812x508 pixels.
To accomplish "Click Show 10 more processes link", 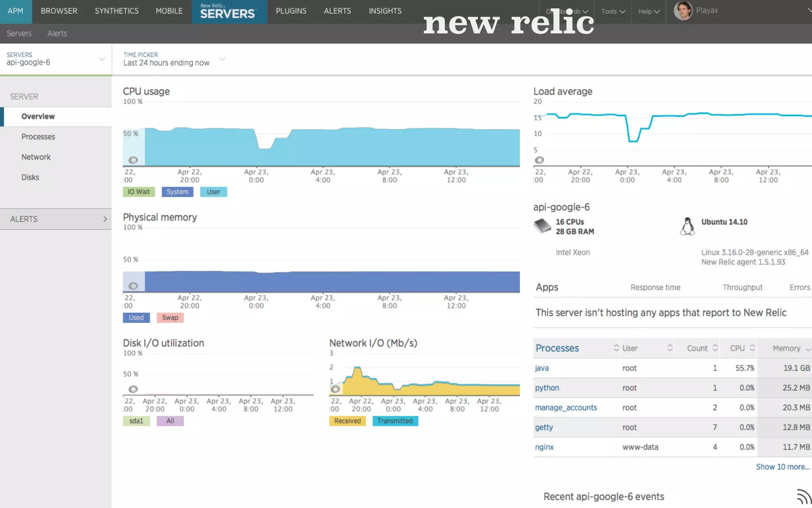I will coord(783,467).
